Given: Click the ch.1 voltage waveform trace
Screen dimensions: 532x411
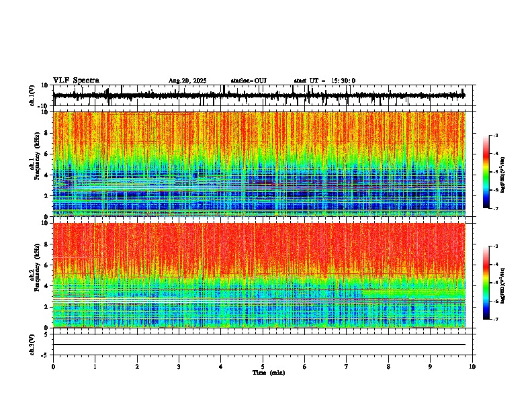Looking at the screenshot, I should click(259, 95).
